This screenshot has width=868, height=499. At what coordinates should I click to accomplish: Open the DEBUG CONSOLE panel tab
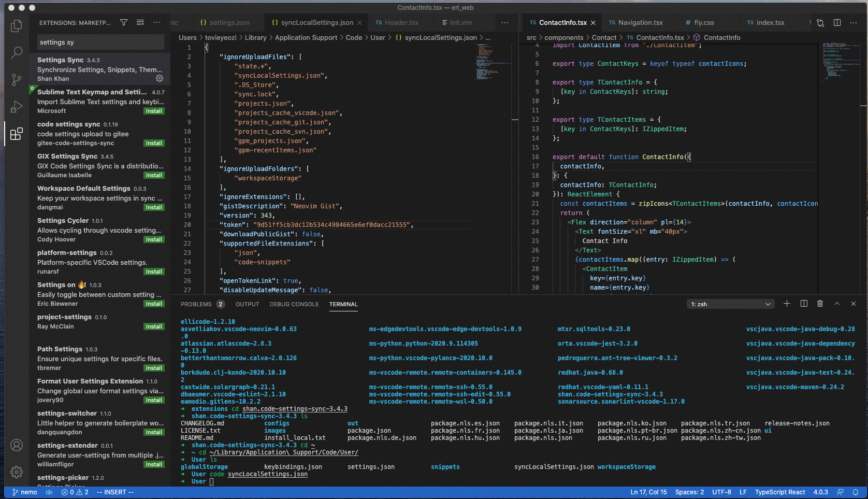[x=294, y=304]
